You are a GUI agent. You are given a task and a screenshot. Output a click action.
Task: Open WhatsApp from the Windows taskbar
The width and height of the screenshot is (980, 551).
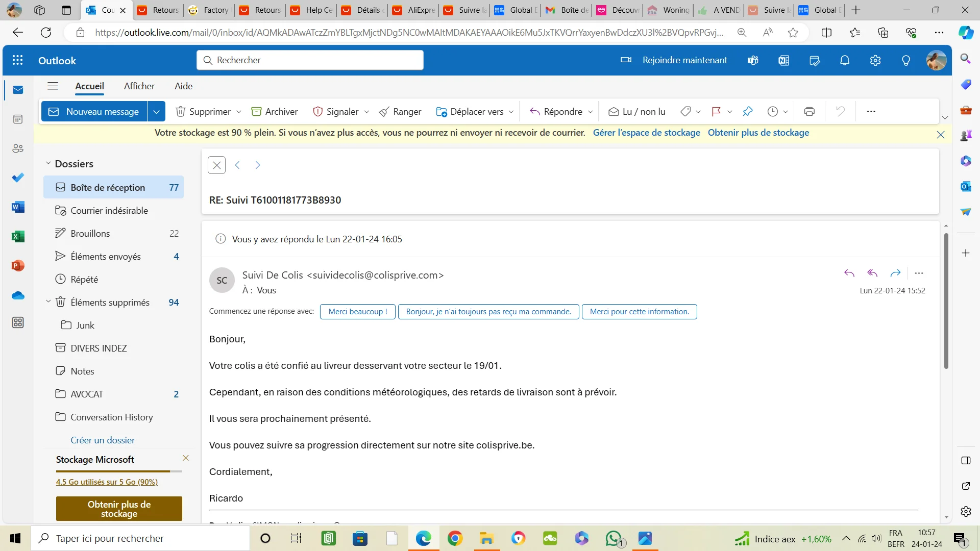(614, 538)
